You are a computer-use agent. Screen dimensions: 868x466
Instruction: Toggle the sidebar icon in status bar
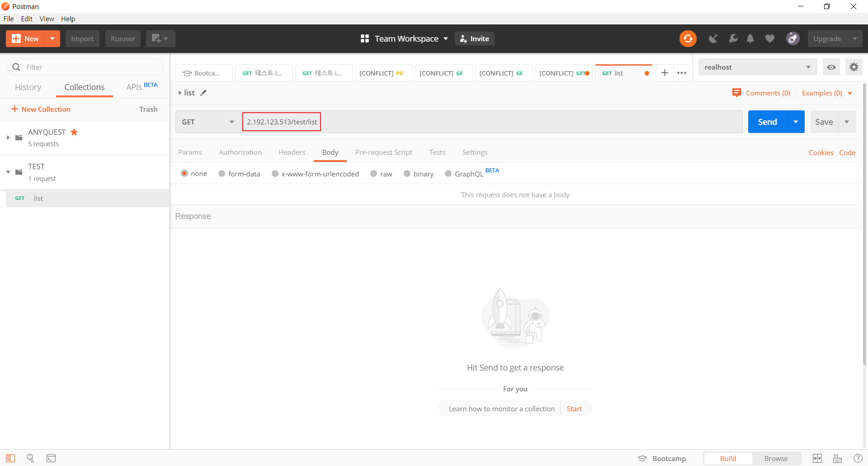[10, 458]
